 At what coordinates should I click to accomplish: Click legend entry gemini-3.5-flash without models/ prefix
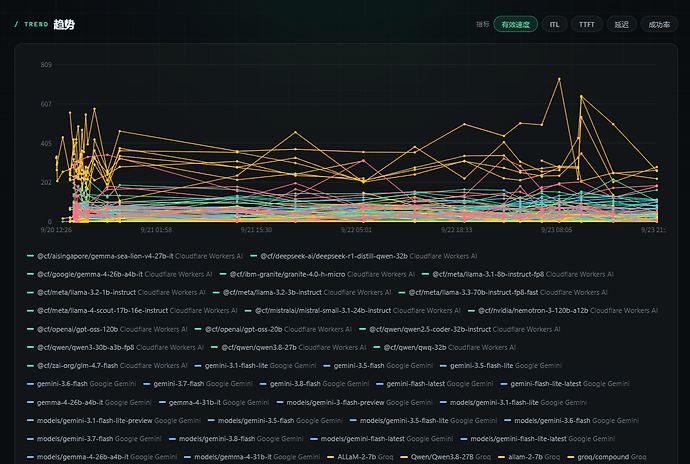[x=378, y=365]
